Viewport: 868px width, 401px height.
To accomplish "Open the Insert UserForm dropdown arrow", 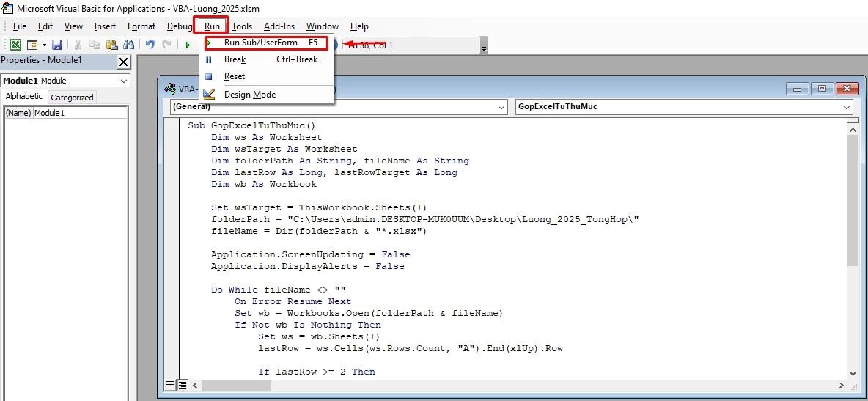I will click(44, 45).
